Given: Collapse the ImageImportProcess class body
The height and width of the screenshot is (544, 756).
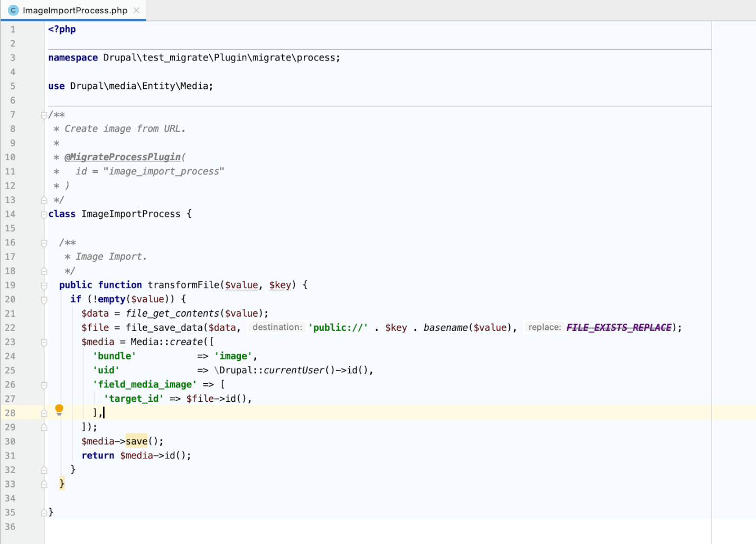Looking at the screenshot, I should click(x=44, y=214).
